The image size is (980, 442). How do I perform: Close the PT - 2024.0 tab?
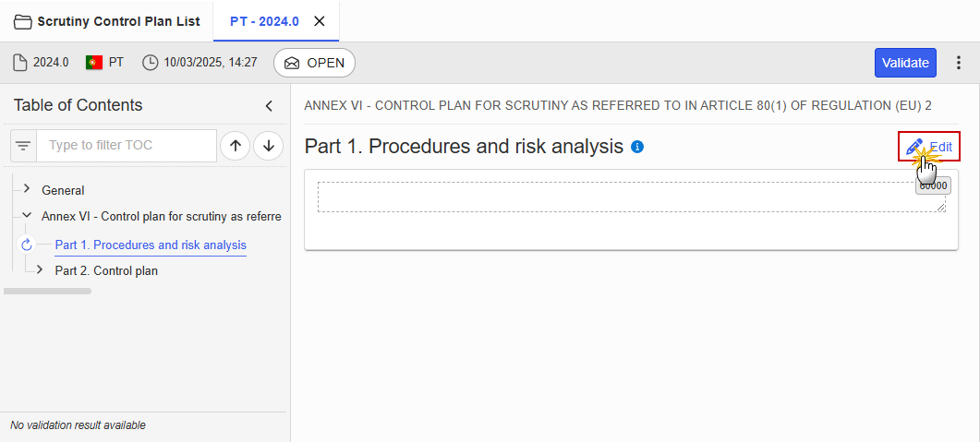pyautogui.click(x=319, y=21)
